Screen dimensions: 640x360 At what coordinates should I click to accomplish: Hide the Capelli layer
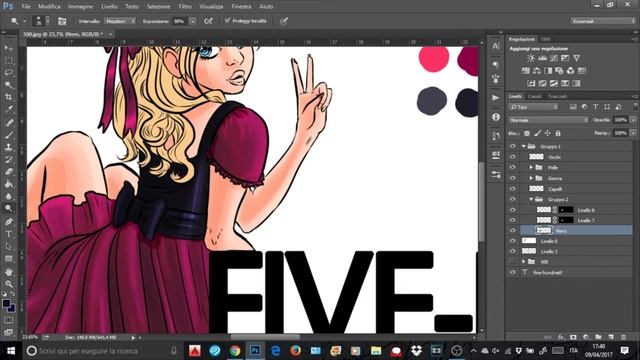513,189
